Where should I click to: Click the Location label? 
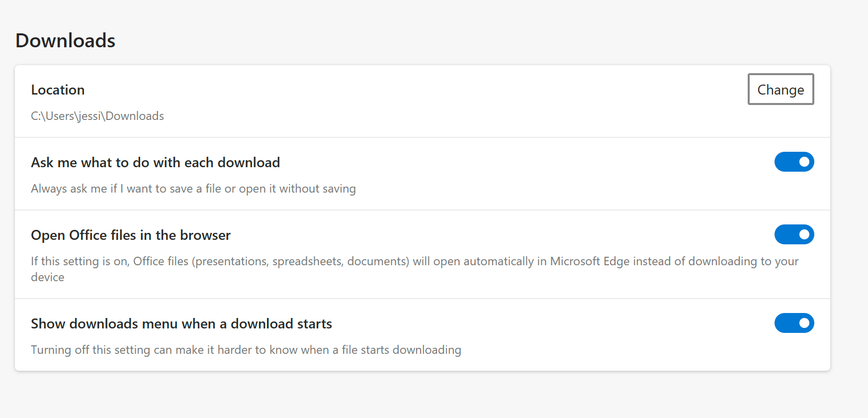pos(58,90)
